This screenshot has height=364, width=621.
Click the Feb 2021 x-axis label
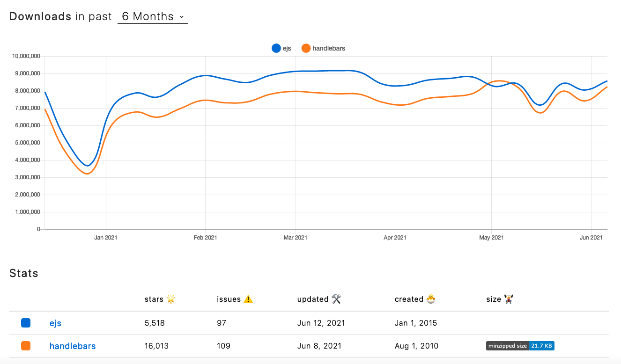coord(205,238)
